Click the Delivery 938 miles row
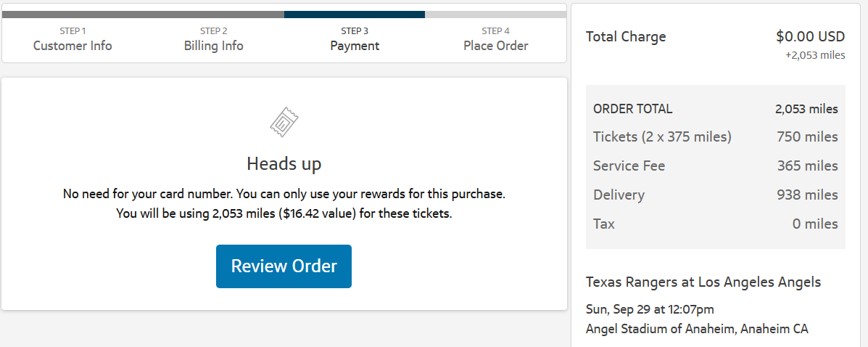The image size is (868, 347). 715,195
